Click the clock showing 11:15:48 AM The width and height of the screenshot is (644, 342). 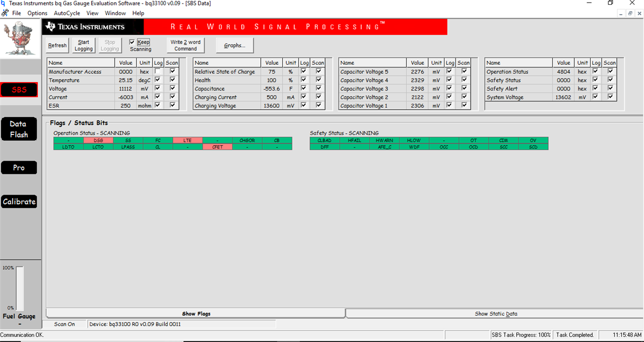point(627,335)
